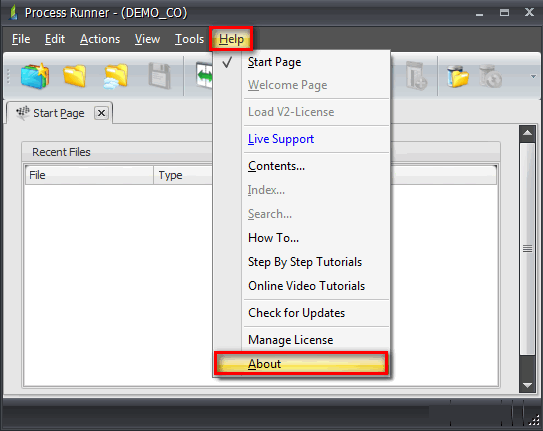Open How To... help
Viewport: 543px width, 431px height.
(x=302, y=238)
